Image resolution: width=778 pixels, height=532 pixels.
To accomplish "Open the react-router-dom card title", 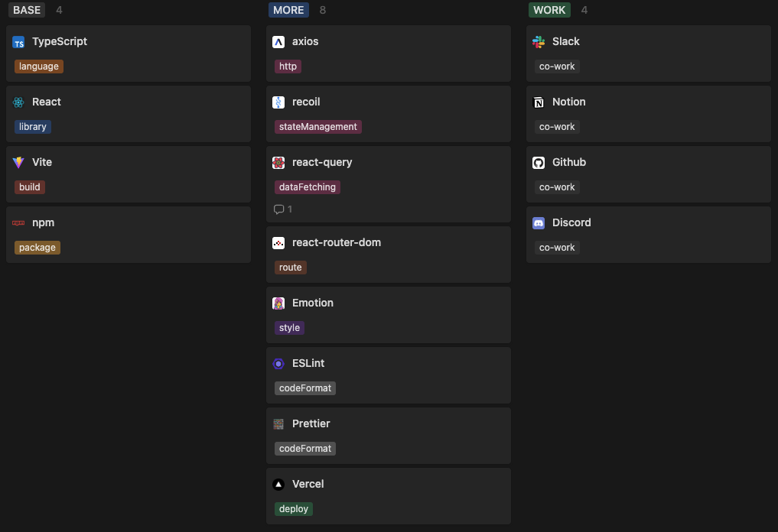I will tap(337, 242).
